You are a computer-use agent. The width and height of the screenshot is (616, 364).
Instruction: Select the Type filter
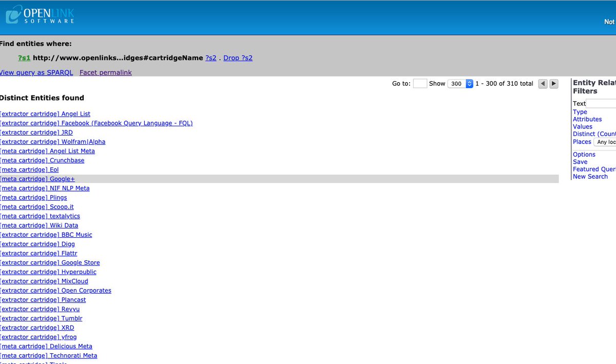click(580, 112)
